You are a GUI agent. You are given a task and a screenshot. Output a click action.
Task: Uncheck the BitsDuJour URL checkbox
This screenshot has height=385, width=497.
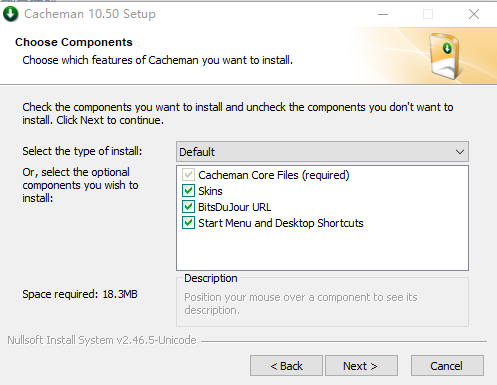188,207
